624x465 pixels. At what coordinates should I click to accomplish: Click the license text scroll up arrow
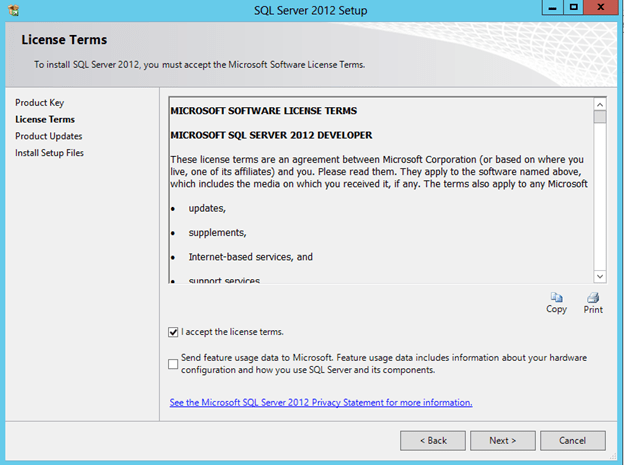click(599, 102)
